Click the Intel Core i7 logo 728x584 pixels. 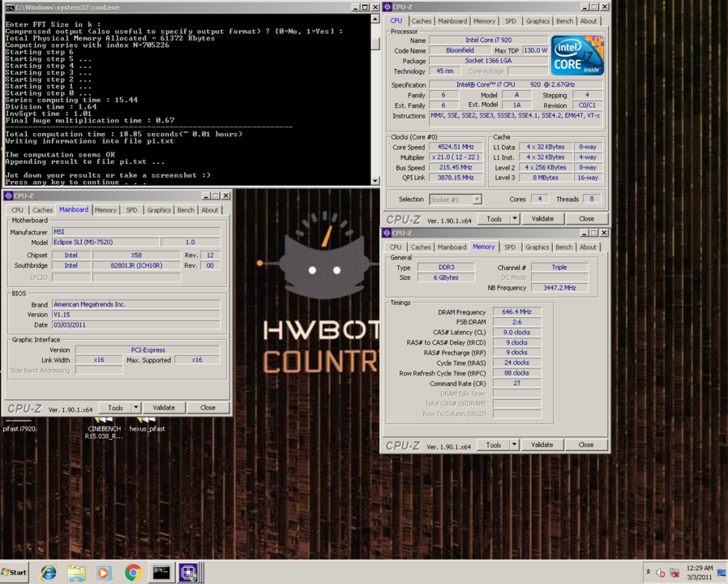tap(577, 55)
